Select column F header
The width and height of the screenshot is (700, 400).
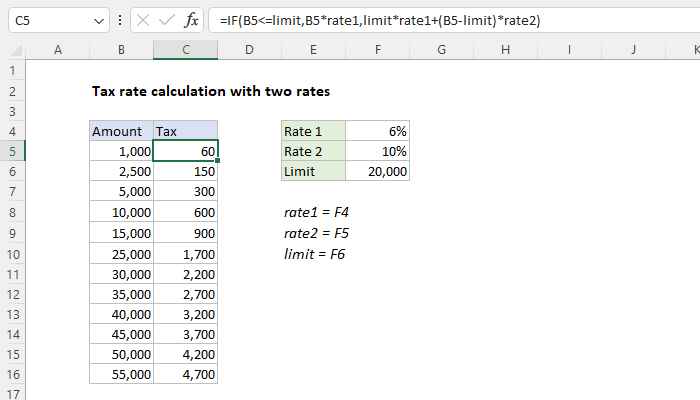pos(378,50)
